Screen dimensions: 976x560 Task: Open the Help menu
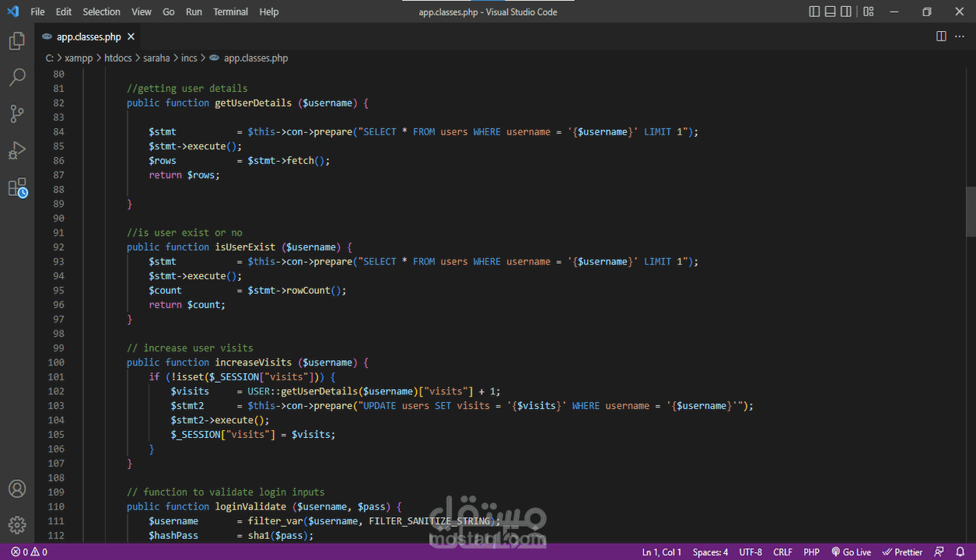click(269, 12)
